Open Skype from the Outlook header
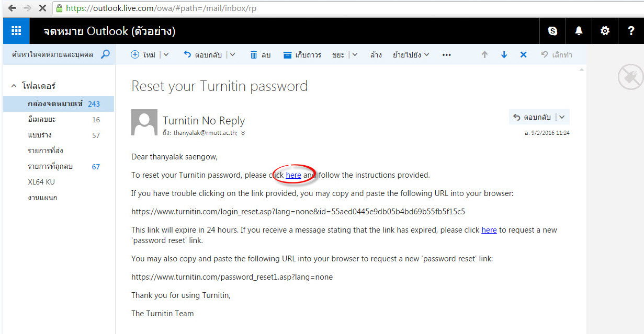 [x=552, y=31]
